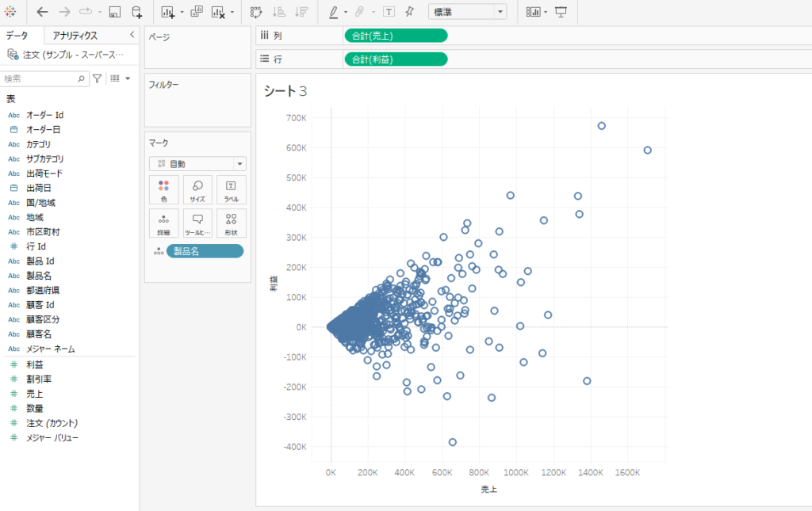812x511 pixels.
Task: Open the 自動 mark type dropdown
Action: [x=197, y=163]
